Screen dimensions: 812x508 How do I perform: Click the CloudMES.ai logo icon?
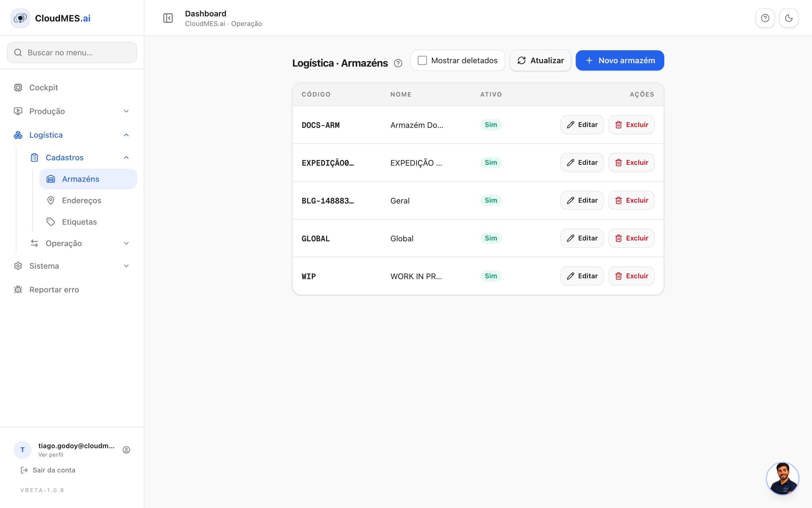click(x=20, y=18)
